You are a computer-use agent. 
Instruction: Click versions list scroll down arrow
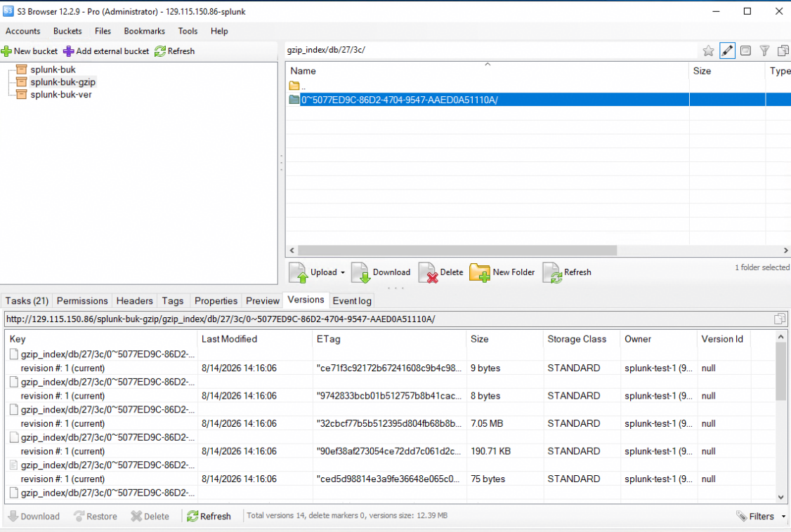tap(780, 497)
